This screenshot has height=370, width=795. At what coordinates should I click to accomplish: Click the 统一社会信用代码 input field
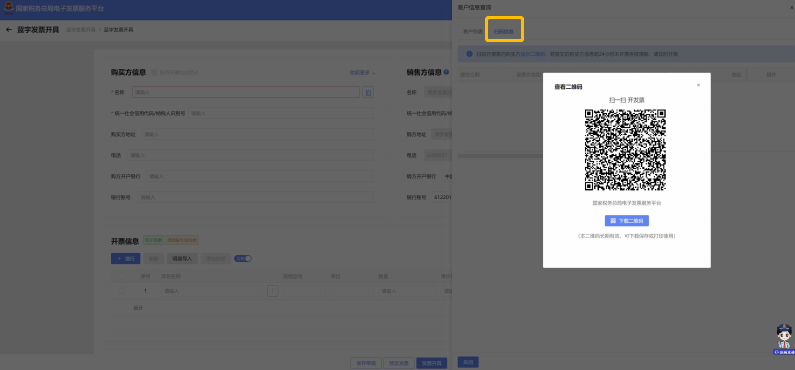coord(281,114)
